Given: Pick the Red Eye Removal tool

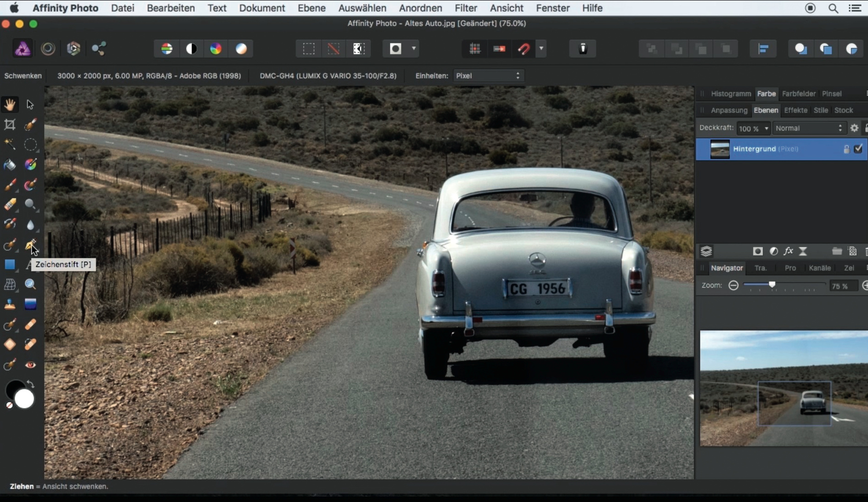Looking at the screenshot, I should (30, 365).
